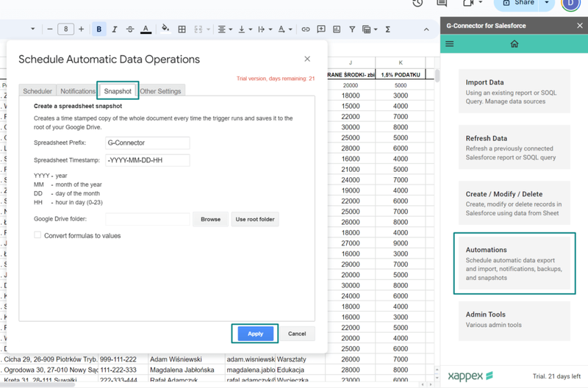This screenshot has width=588, height=388.
Task: Create a filter icon
Action: (x=352, y=29)
